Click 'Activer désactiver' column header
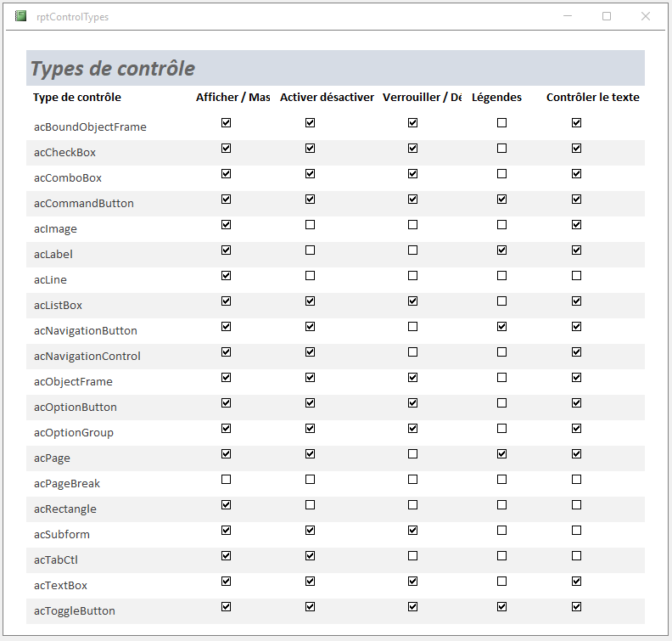This screenshot has width=672, height=641. pyautogui.click(x=327, y=98)
